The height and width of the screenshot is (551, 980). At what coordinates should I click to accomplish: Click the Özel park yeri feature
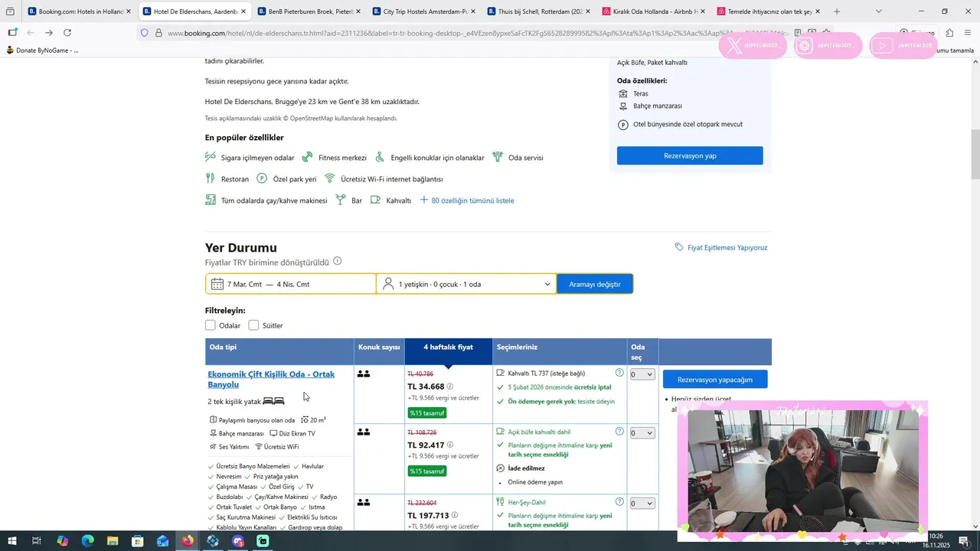[x=286, y=179]
